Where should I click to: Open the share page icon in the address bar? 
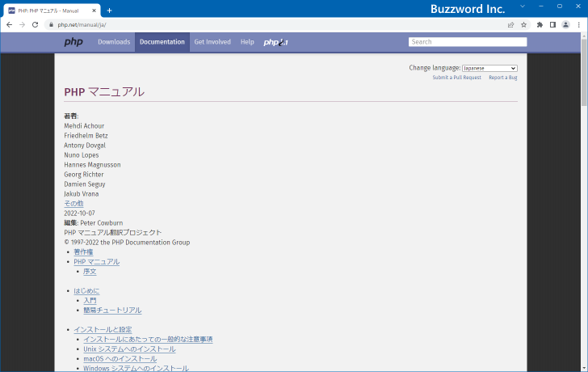(x=510, y=25)
